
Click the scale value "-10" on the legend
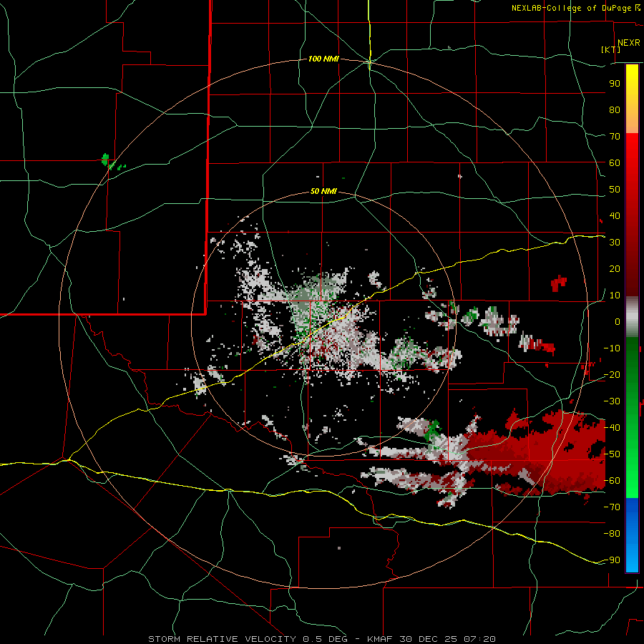coord(612,348)
